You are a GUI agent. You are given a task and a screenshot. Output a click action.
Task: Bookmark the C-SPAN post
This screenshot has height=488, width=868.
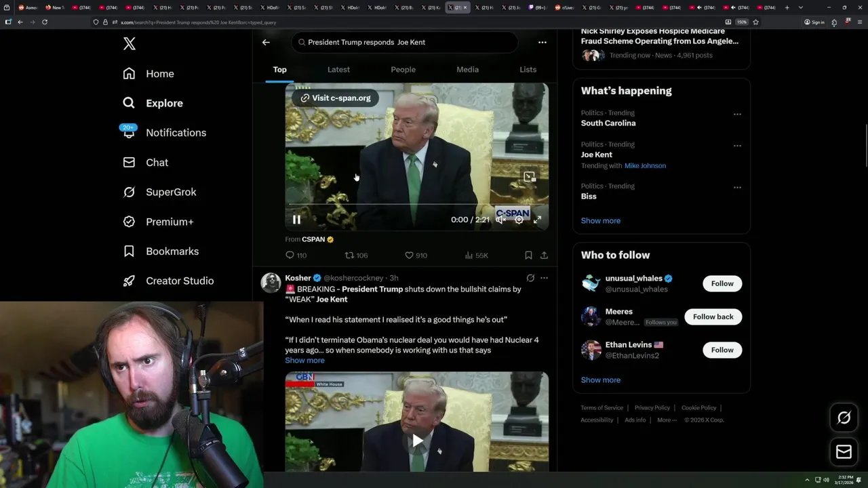(528, 256)
